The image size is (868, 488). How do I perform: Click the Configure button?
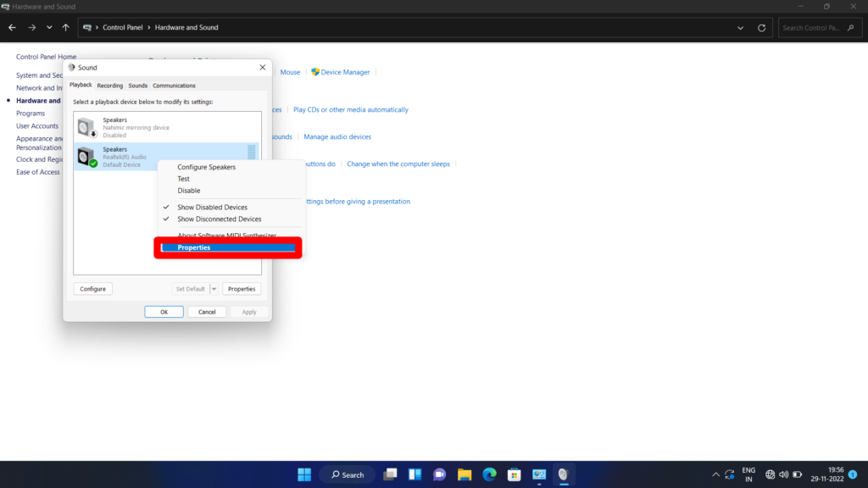pyautogui.click(x=92, y=288)
